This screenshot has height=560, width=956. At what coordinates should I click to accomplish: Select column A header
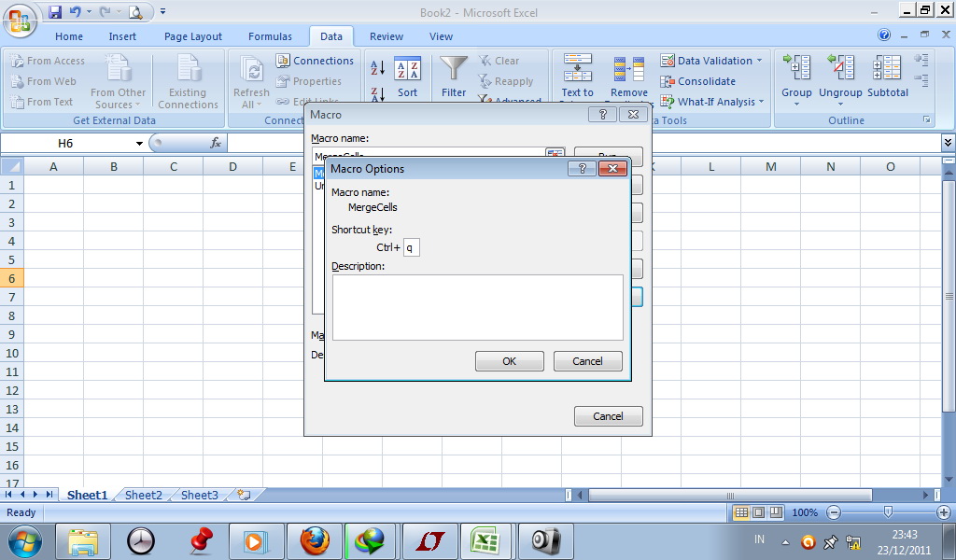pos(53,166)
